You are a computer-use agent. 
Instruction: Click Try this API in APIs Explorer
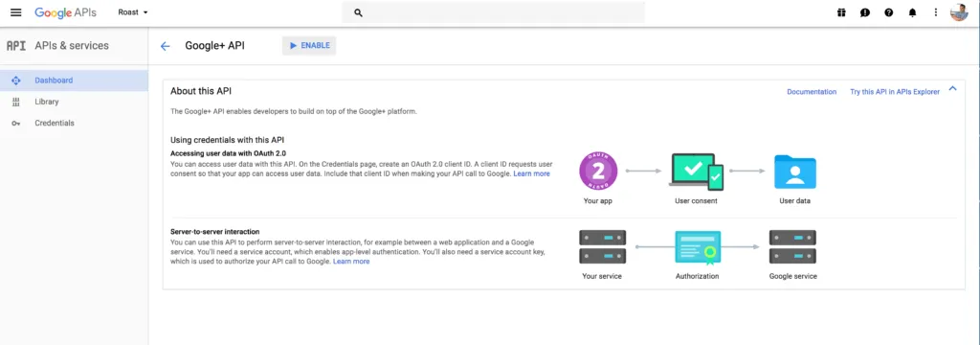[895, 92]
